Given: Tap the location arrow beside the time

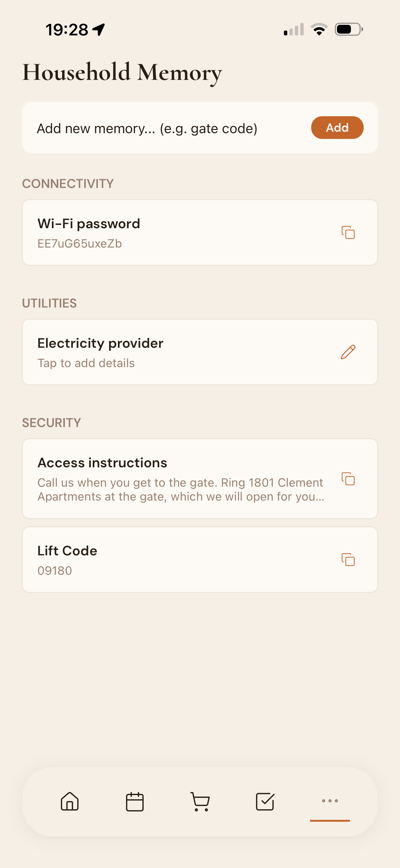Looking at the screenshot, I should tap(99, 30).
